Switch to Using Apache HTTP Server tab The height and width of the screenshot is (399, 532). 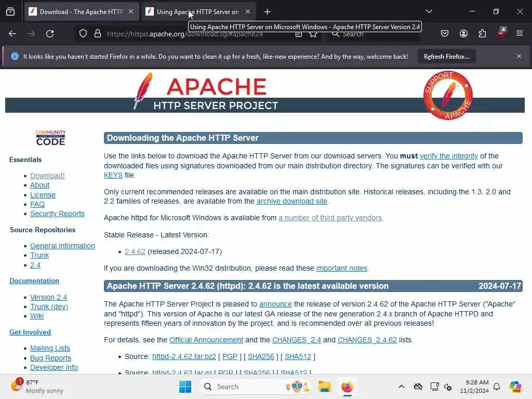click(198, 12)
